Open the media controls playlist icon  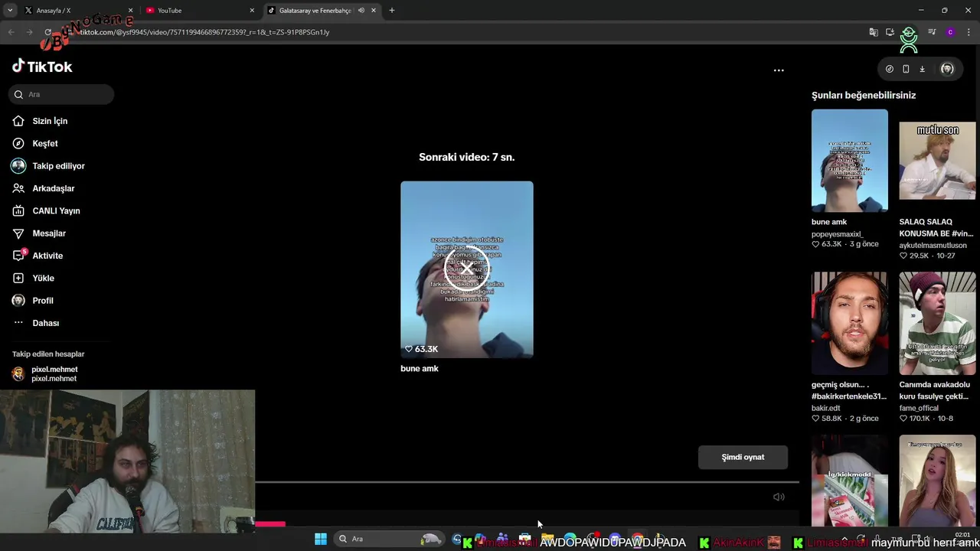tap(932, 32)
